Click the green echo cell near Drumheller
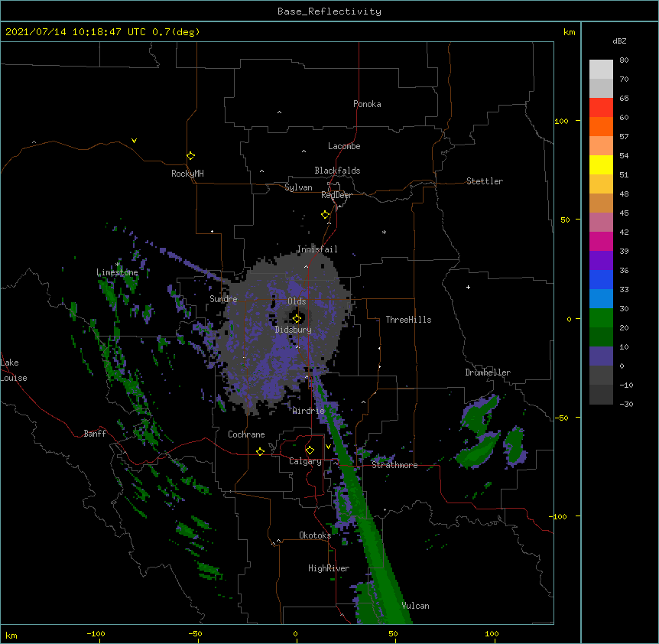The height and width of the screenshot is (644, 659). [479, 414]
